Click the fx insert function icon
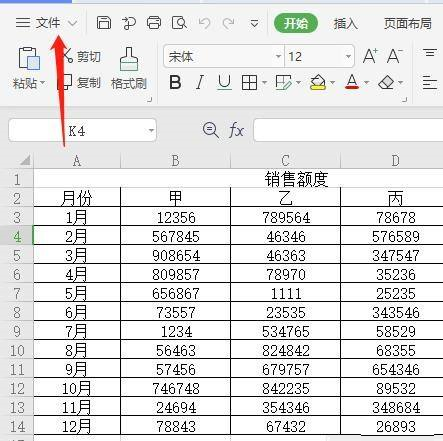Image resolution: width=443 pixels, height=441 pixels. pos(236,130)
